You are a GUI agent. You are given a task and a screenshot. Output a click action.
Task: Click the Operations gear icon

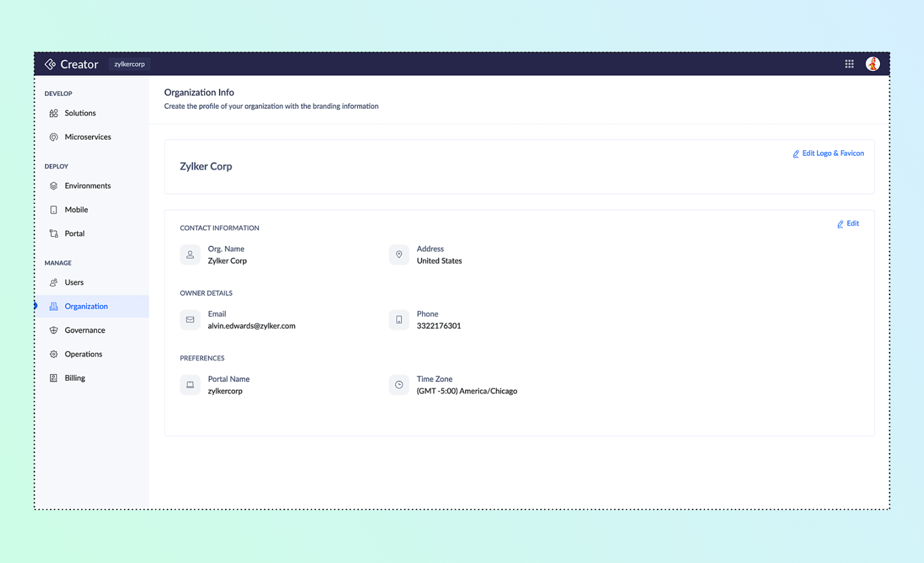[54, 354]
